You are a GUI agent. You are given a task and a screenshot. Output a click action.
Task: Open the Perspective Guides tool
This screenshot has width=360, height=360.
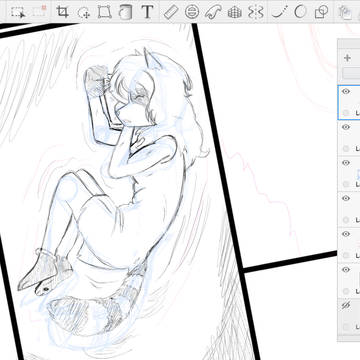tap(235, 12)
